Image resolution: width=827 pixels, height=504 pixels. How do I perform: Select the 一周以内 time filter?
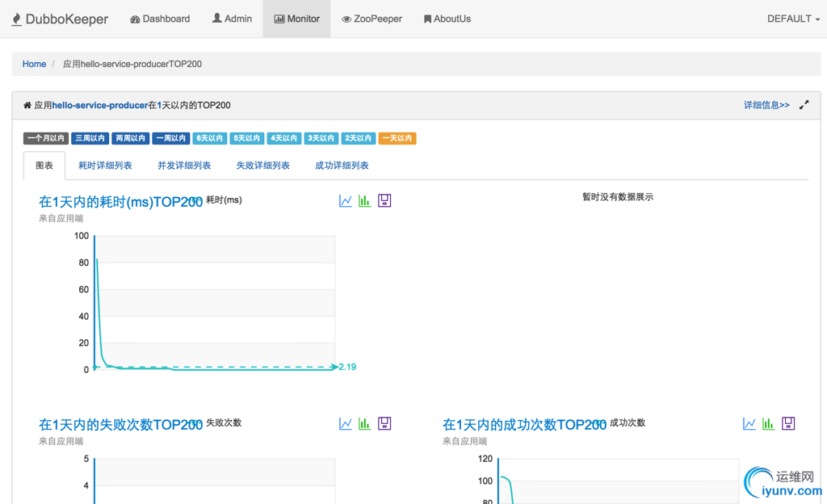(171, 138)
